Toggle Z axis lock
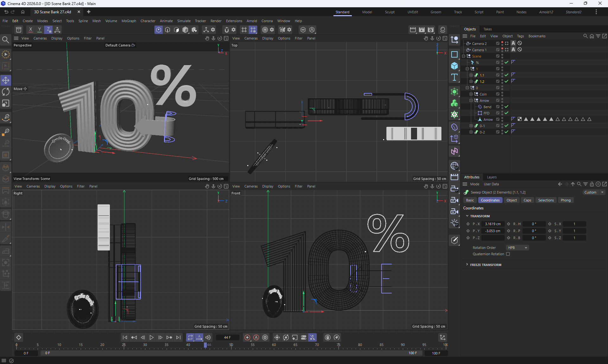 click(x=48, y=30)
